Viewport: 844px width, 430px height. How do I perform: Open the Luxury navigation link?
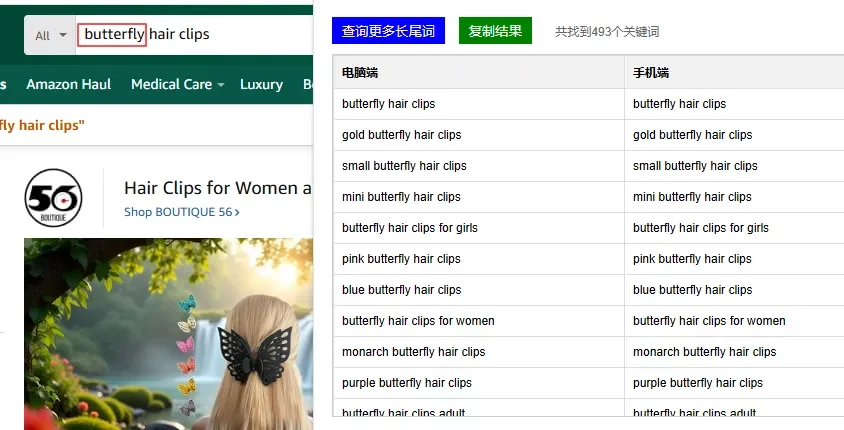(x=261, y=84)
